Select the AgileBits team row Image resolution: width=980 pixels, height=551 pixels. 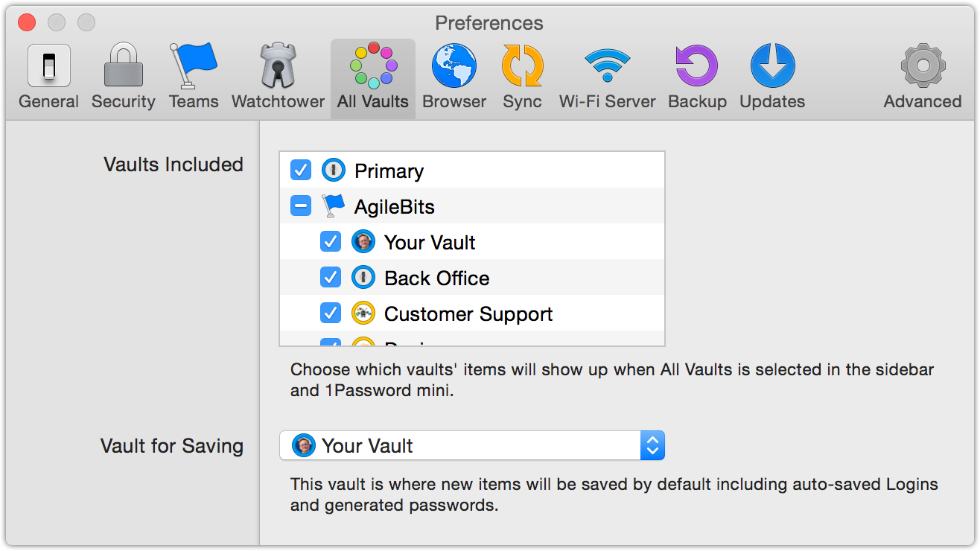[x=395, y=207]
